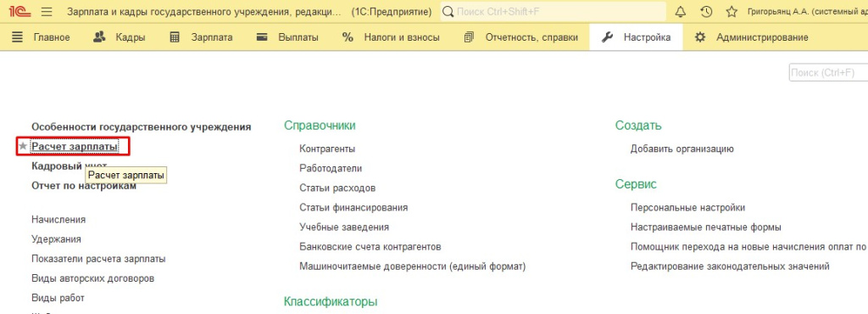Focus the global search field Поиск Ctrl+Shift+F
868x314 pixels.
[x=554, y=12]
